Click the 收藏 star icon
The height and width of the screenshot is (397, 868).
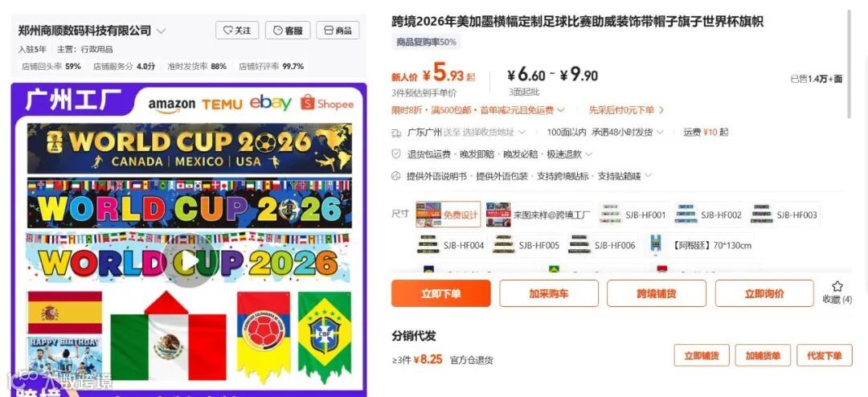837,287
